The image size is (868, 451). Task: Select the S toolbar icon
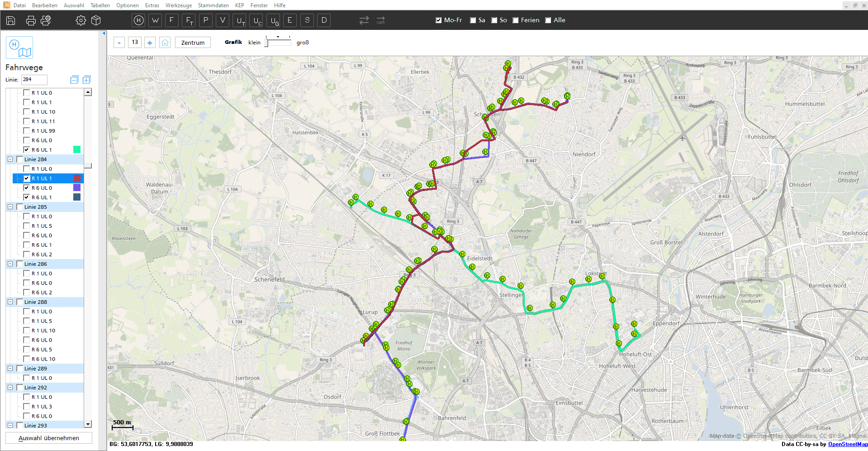307,20
